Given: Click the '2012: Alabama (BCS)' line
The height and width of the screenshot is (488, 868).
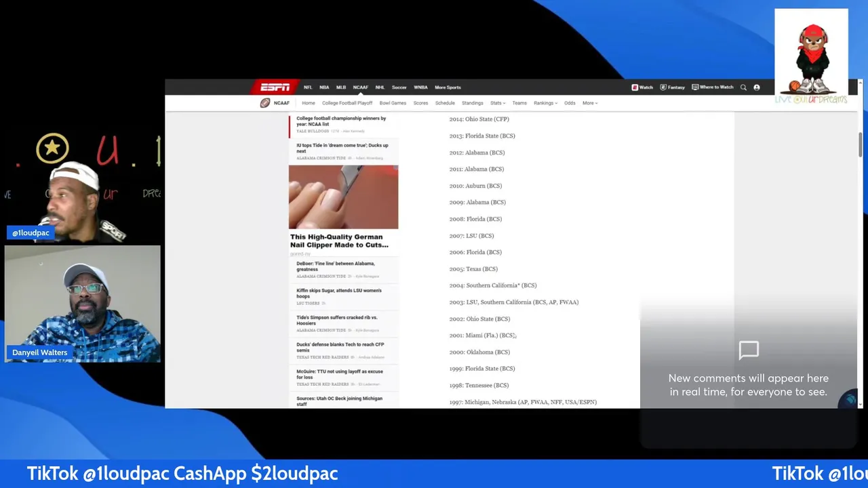Looking at the screenshot, I should [x=477, y=152].
